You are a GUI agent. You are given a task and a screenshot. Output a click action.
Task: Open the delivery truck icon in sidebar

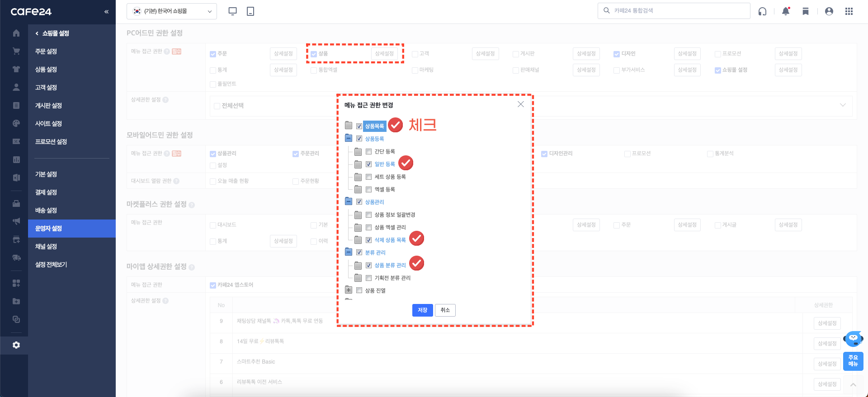tap(16, 257)
